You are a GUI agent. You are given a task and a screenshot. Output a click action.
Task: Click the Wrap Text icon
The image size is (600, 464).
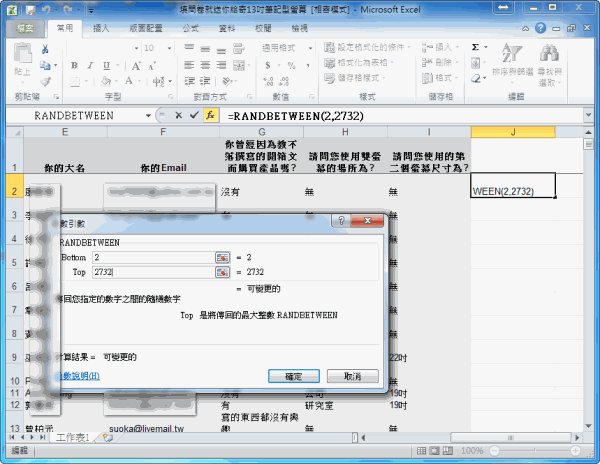point(239,48)
